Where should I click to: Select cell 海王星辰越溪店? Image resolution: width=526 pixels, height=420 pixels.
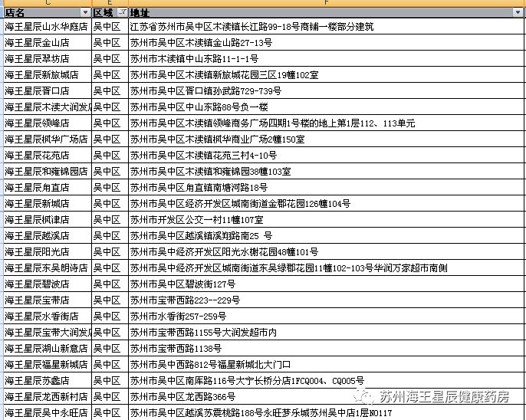[48, 235]
